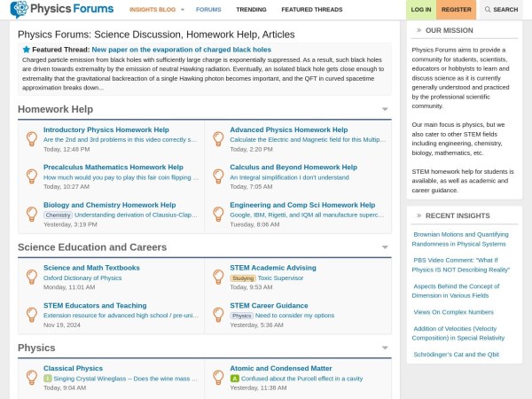This screenshot has height=399, width=532.
Task: Click lightbulb icon next to STEM Career Guidance
Action: point(217,314)
